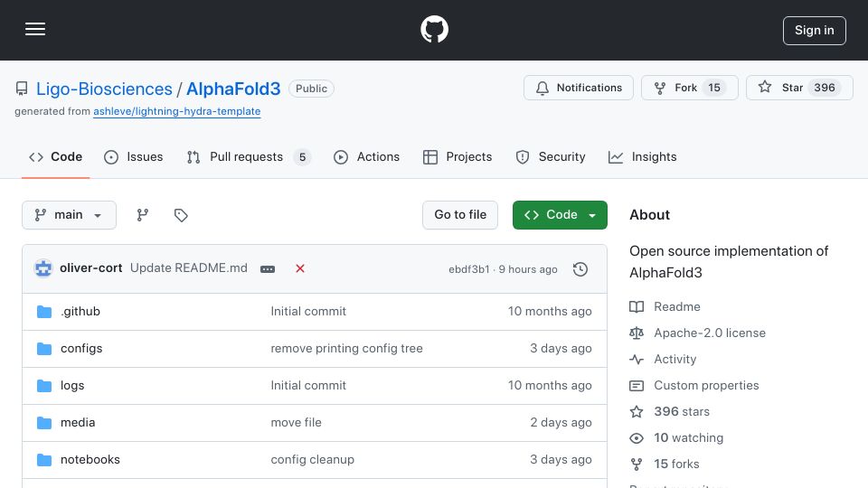Go to the GitHub homepage logo
The height and width of the screenshot is (488, 868).
[434, 29]
